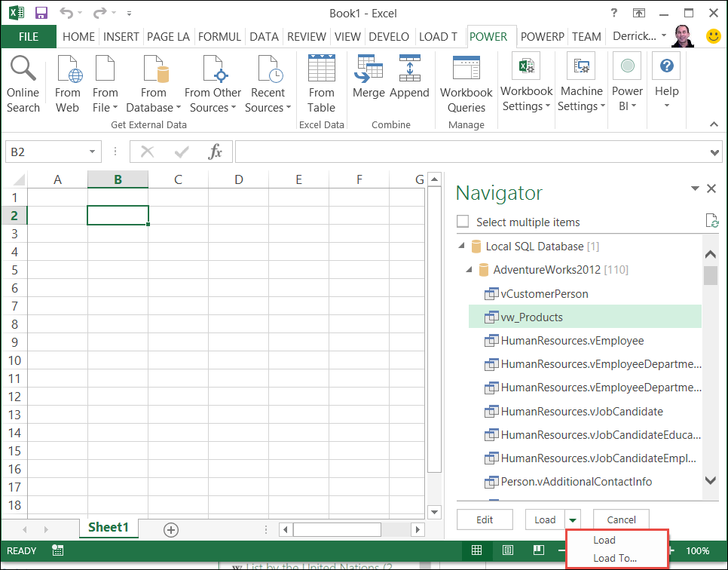Switch to the REVIEW ribbon tab

307,36
